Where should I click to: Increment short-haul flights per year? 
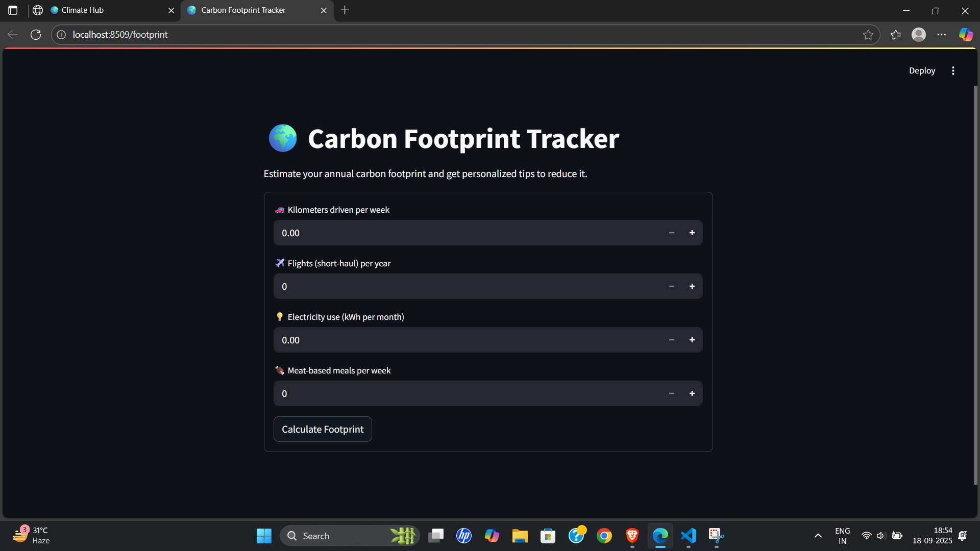692,286
